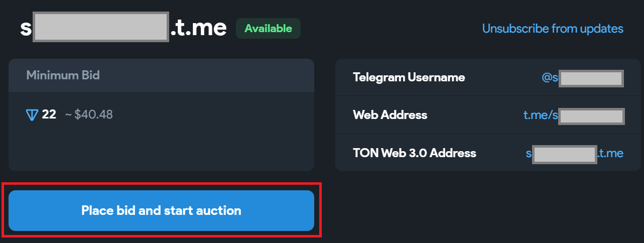Click the Web Address label

[390, 115]
